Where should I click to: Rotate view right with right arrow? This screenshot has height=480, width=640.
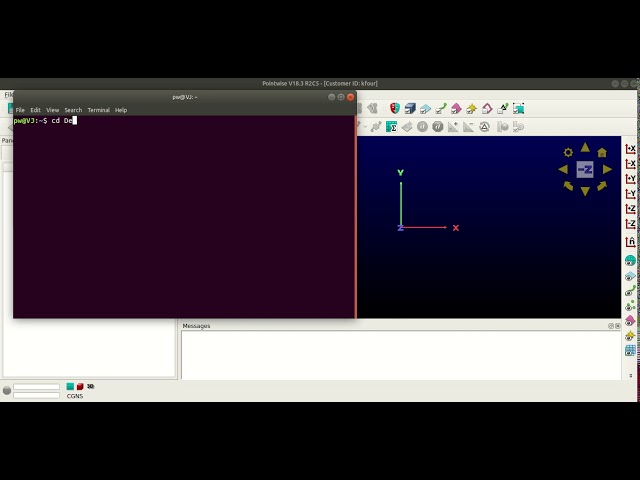[607, 169]
